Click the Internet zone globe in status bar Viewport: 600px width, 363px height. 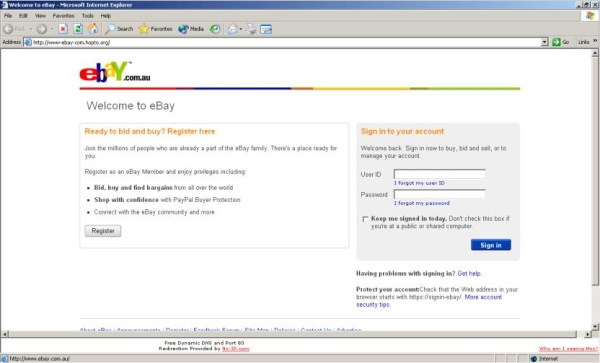tap(534, 359)
